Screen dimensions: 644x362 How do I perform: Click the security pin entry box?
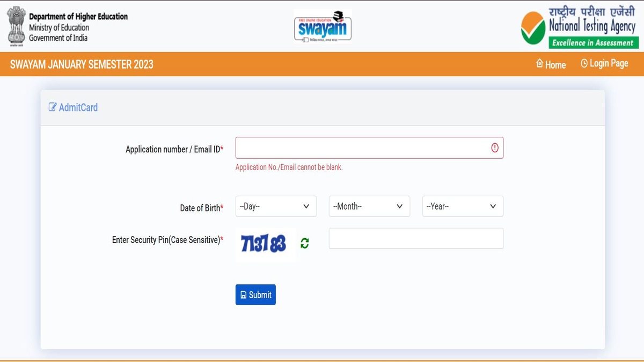click(x=416, y=238)
